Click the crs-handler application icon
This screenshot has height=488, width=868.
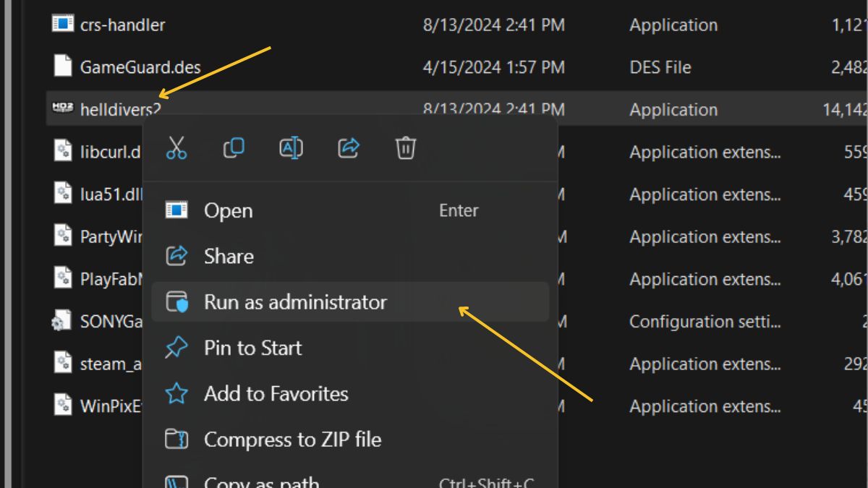click(x=63, y=24)
